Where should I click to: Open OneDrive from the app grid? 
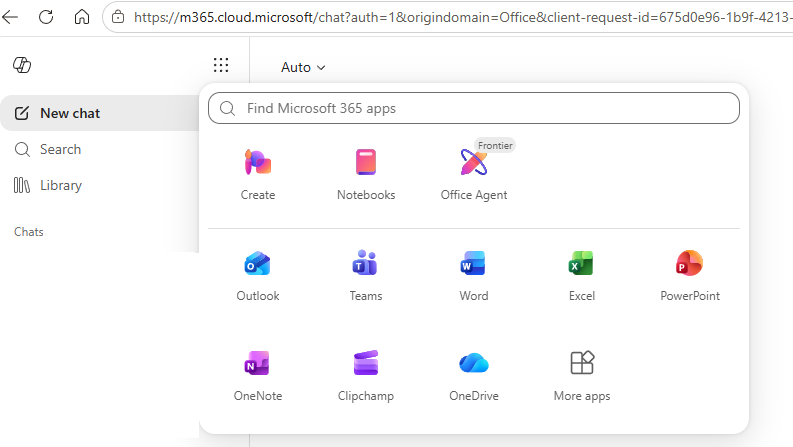[x=474, y=376]
